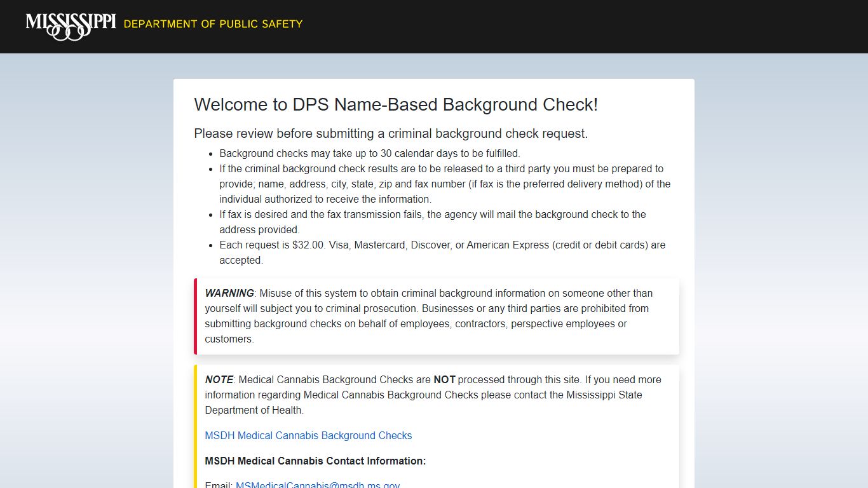
Task: Click the bullet about $32.00 request fee
Action: [x=442, y=252]
